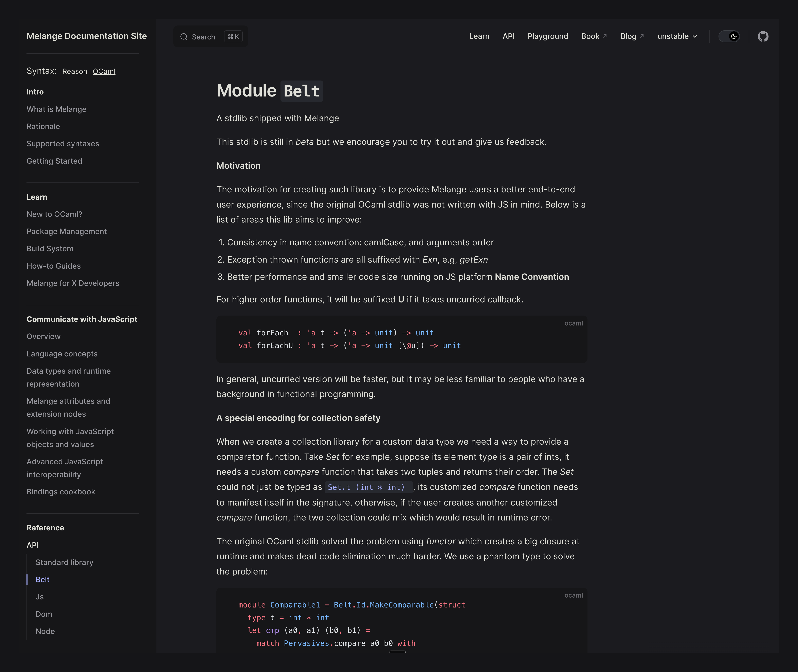Open Package Management page
The height and width of the screenshot is (672, 798).
(67, 232)
